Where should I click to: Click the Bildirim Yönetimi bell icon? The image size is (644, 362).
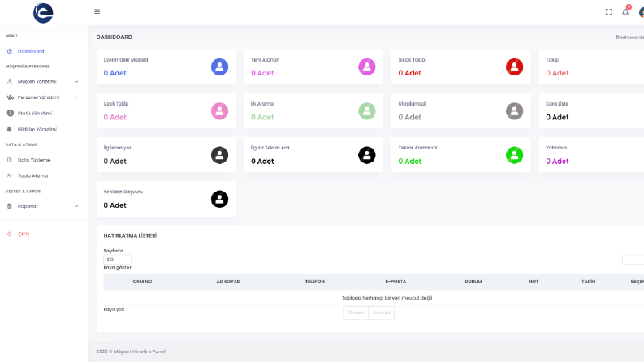[10, 129]
